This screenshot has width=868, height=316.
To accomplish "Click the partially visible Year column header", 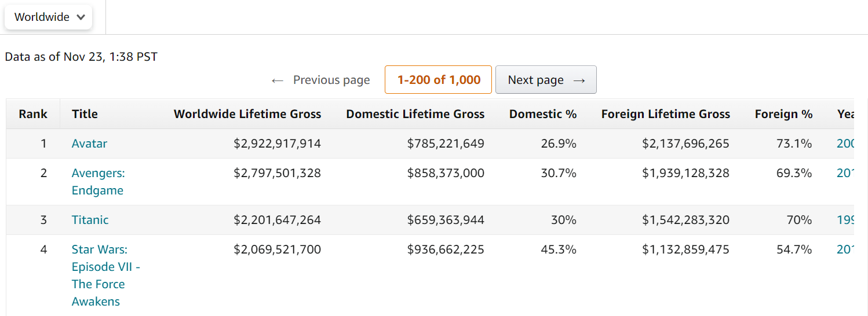I will [x=845, y=114].
